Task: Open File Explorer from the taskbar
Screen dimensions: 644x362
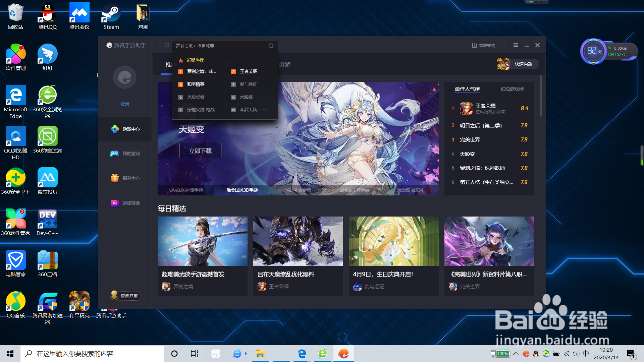Action: pyautogui.click(x=260, y=354)
